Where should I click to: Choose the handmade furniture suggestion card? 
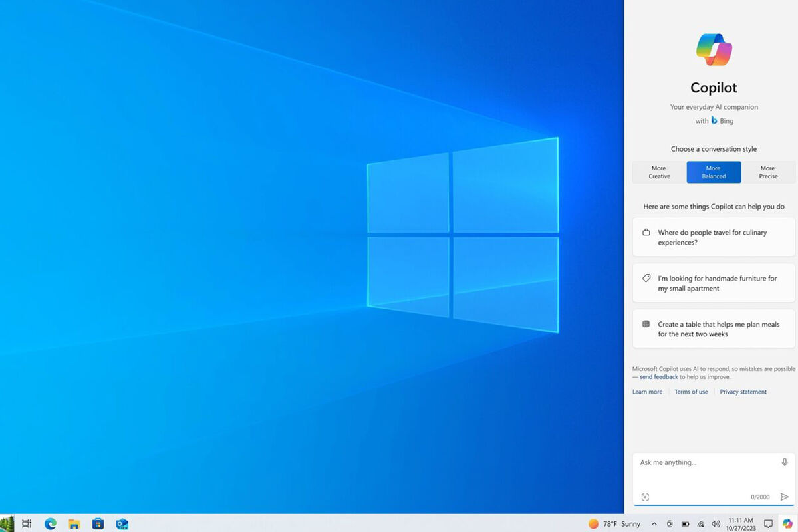click(x=714, y=283)
